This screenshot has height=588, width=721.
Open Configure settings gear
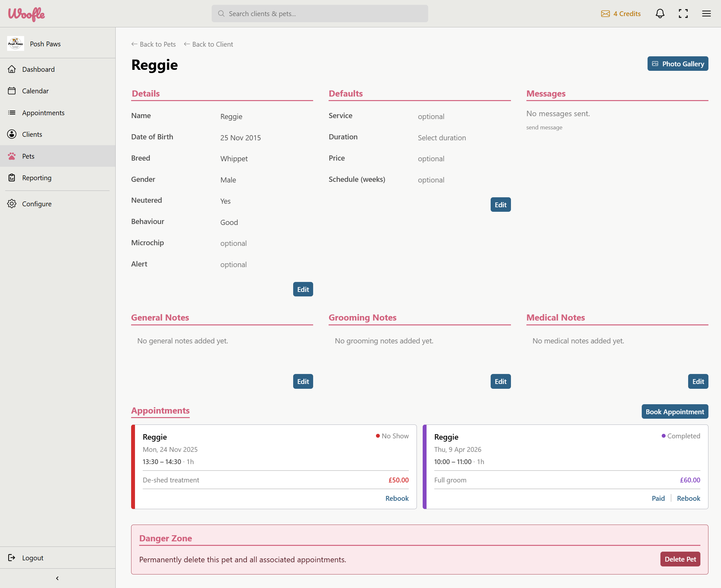tap(12, 204)
